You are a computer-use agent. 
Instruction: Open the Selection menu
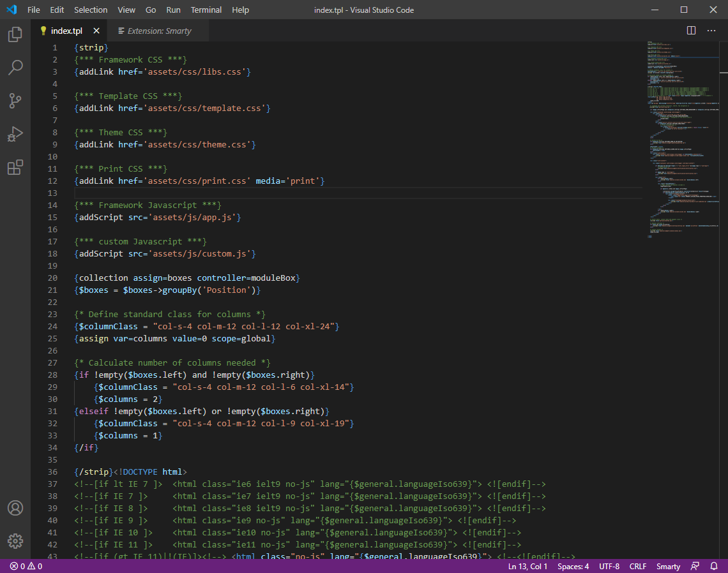pos(91,10)
